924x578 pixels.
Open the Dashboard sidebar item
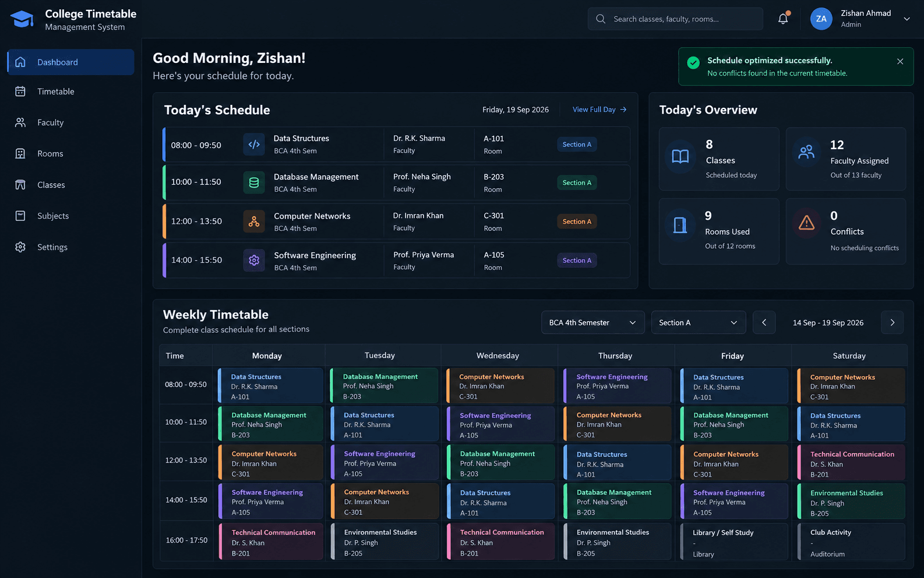(x=70, y=62)
